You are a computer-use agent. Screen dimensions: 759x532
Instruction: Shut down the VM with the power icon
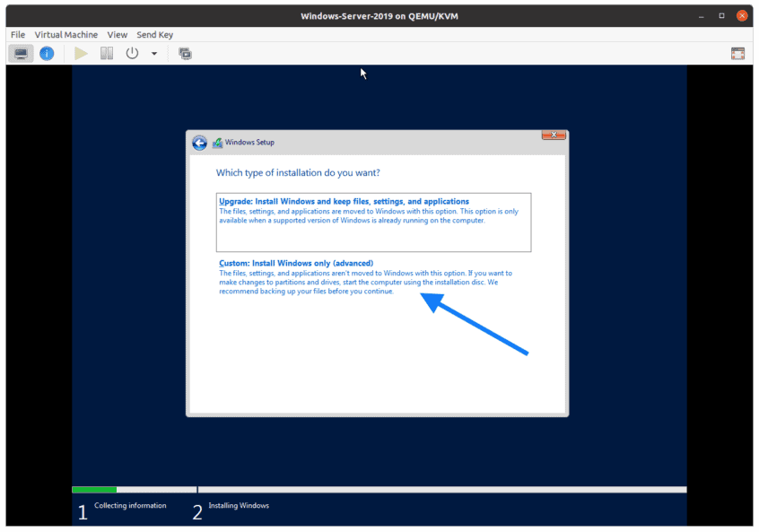131,53
